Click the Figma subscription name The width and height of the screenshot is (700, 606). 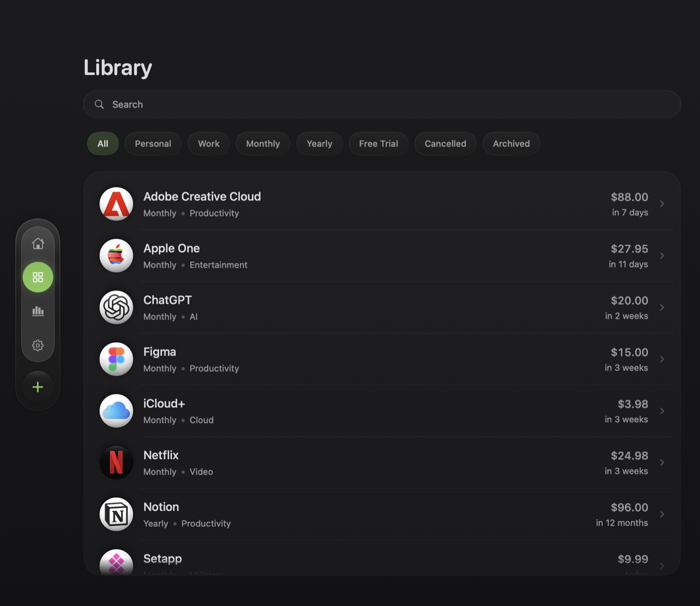160,352
